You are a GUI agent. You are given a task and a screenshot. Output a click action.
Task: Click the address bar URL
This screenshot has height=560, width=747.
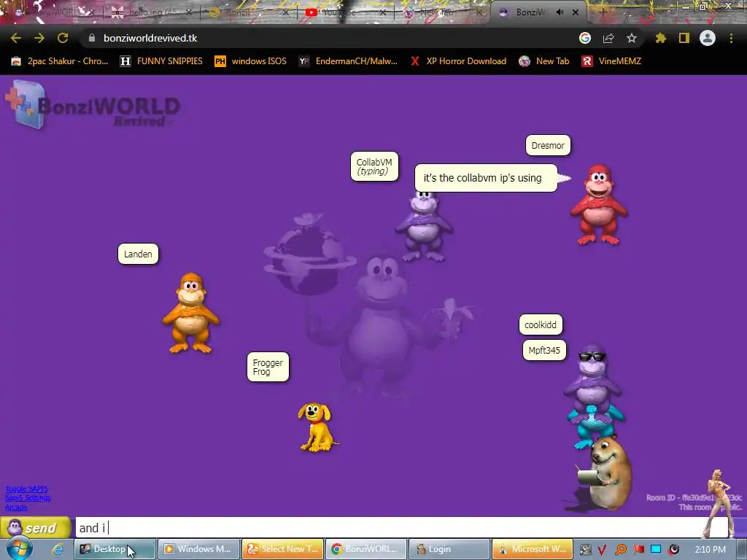150,38
